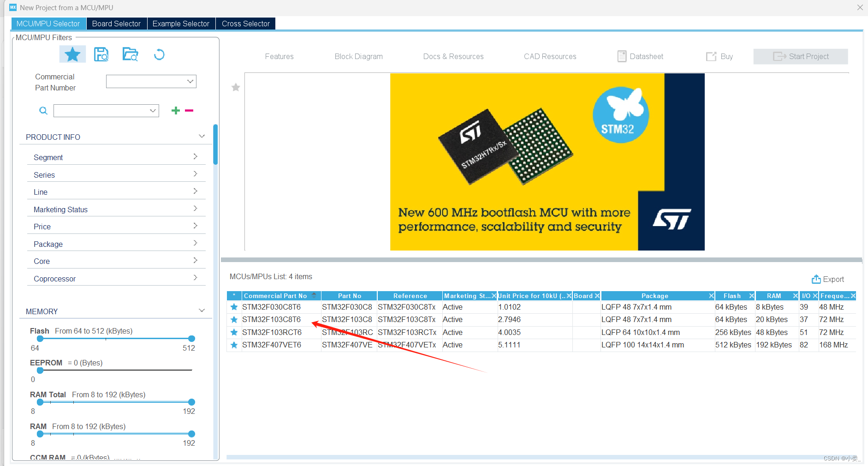Click the Buy button

pos(719,56)
